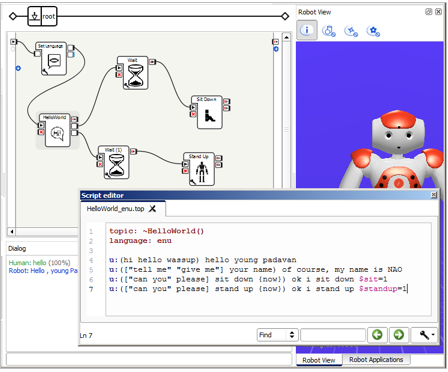Click the HelloWorld dialog box icon
This screenshot has height=372, width=448.
click(57, 133)
